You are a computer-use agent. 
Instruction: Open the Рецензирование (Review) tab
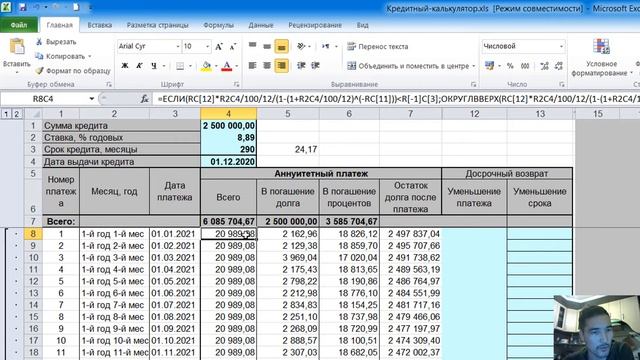click(315, 25)
